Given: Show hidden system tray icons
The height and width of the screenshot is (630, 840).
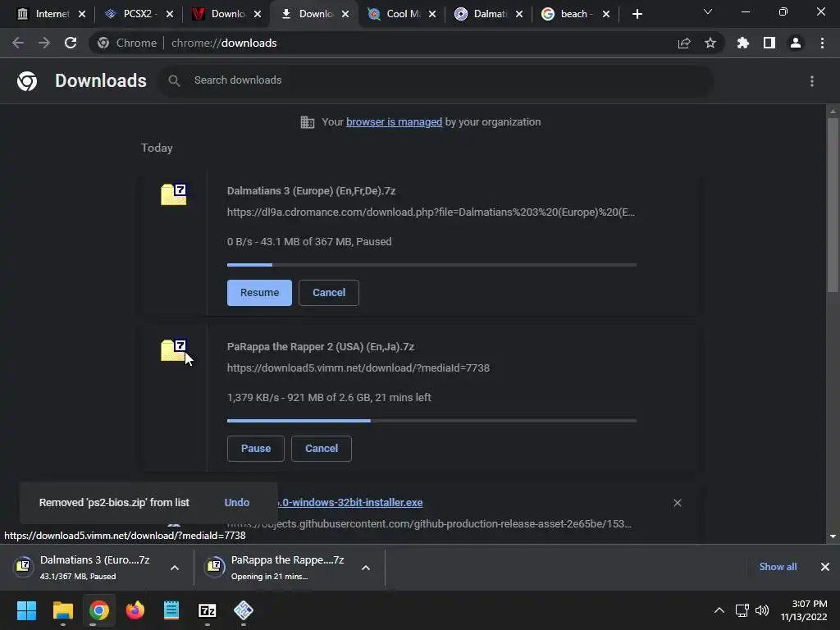Looking at the screenshot, I should click(719, 610).
